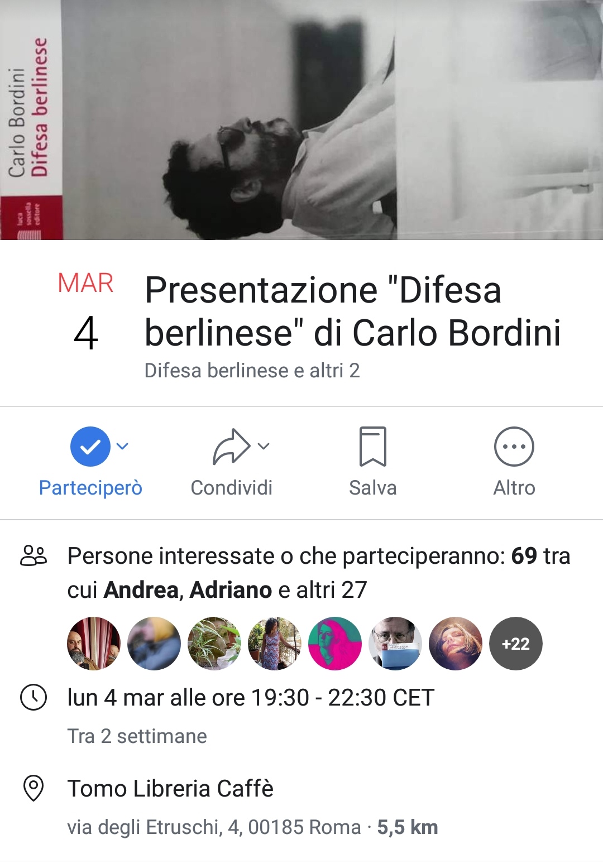Tap the pink and teal attendee avatar

pyautogui.click(x=335, y=643)
